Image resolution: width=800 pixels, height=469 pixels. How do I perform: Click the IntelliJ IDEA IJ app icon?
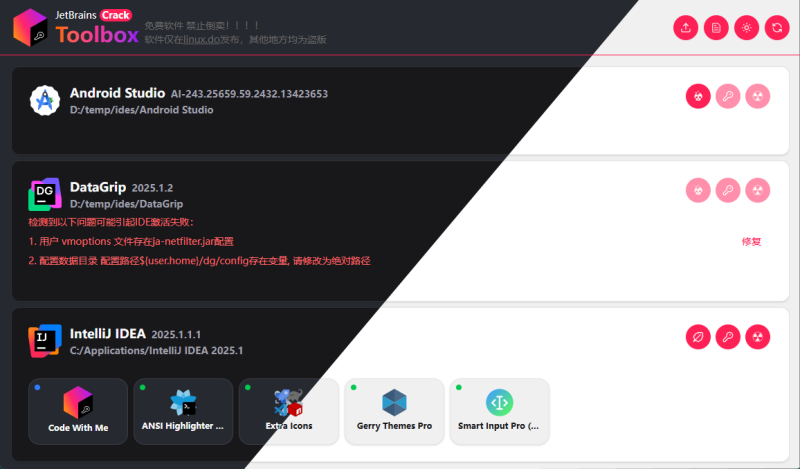coord(45,341)
